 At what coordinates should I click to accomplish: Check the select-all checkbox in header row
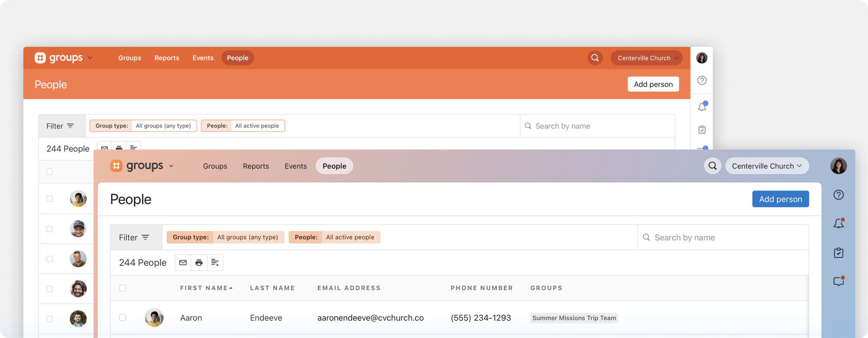tap(122, 288)
